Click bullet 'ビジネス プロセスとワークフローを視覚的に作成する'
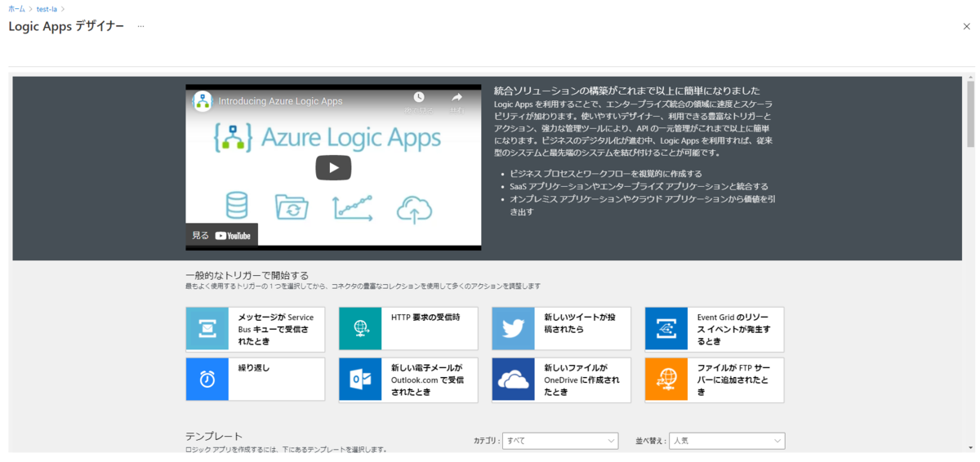The height and width of the screenshot is (462, 980). [x=606, y=174]
